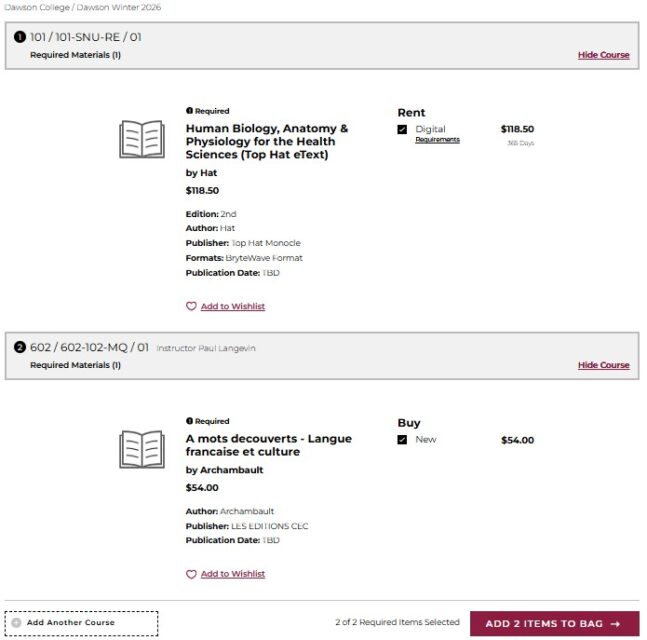Click the A mots decouverts book icon

142,450
